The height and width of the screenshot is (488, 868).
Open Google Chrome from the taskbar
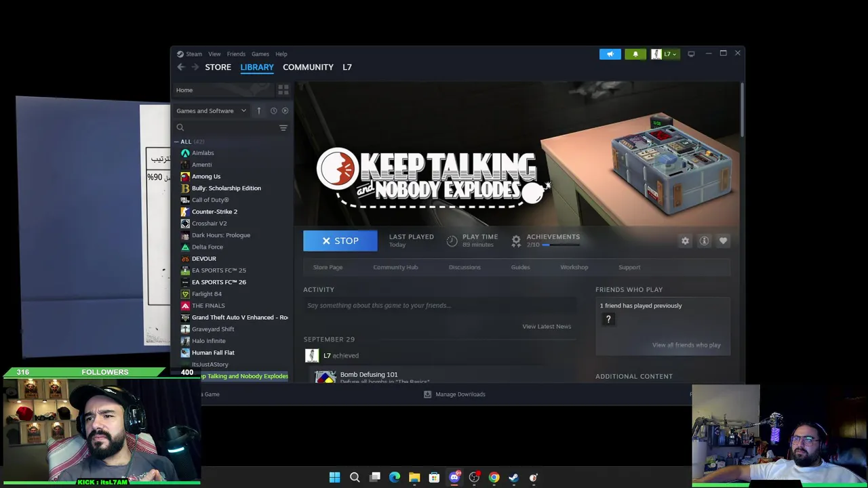tap(494, 478)
